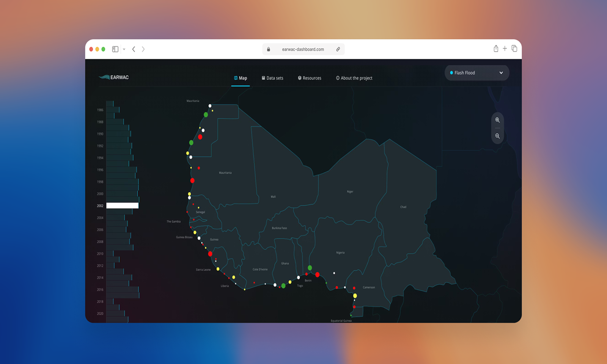This screenshot has height=364, width=607.
Task: Open a new tab with plus icon
Action: pyautogui.click(x=505, y=49)
